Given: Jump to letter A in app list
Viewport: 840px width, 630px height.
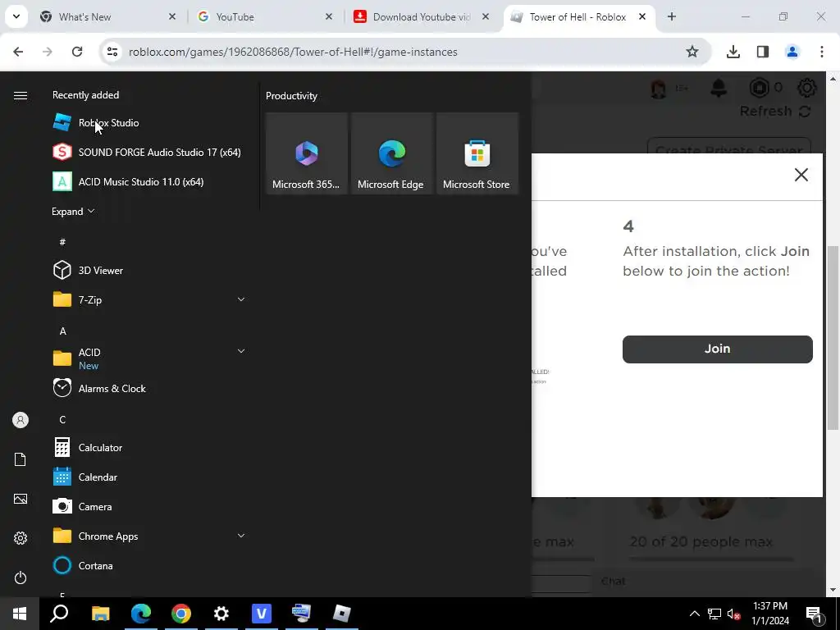Looking at the screenshot, I should point(62,331).
